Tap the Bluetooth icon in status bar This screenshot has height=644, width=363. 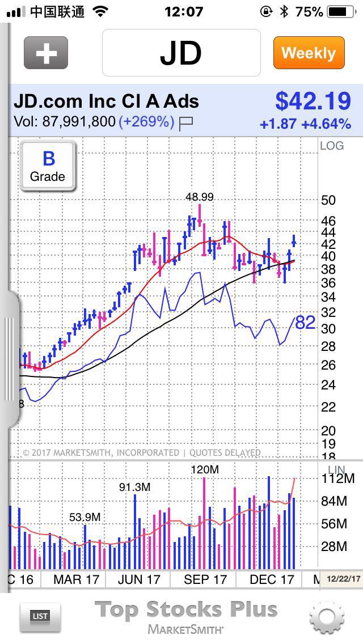[x=284, y=11]
